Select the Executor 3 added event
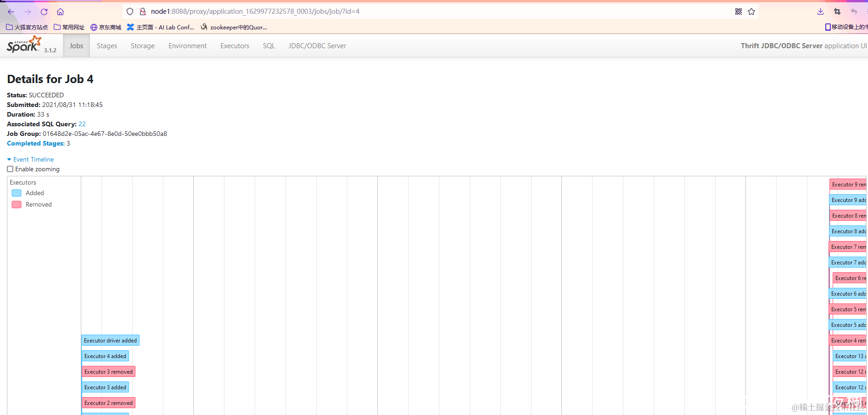868x415 pixels. [105, 387]
